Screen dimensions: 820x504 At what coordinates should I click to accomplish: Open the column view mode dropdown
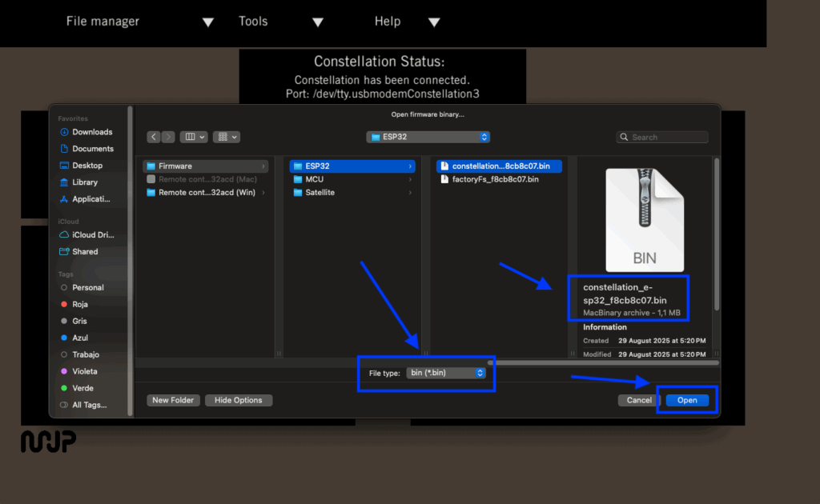click(194, 137)
